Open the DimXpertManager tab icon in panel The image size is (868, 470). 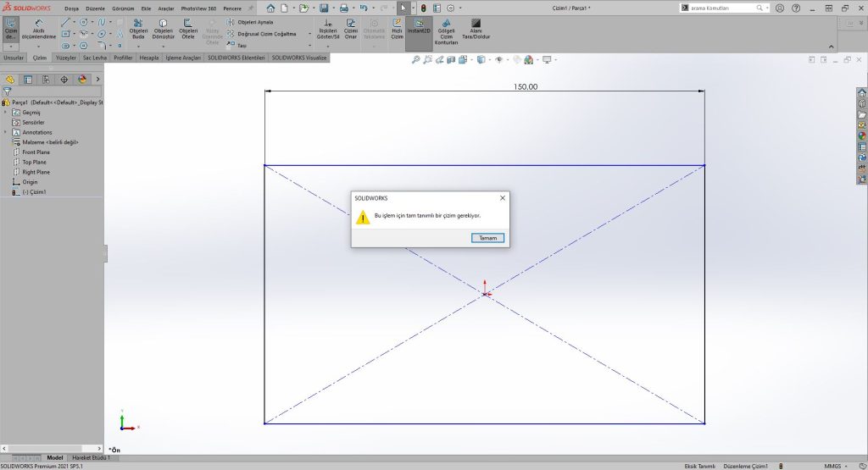tap(64, 79)
